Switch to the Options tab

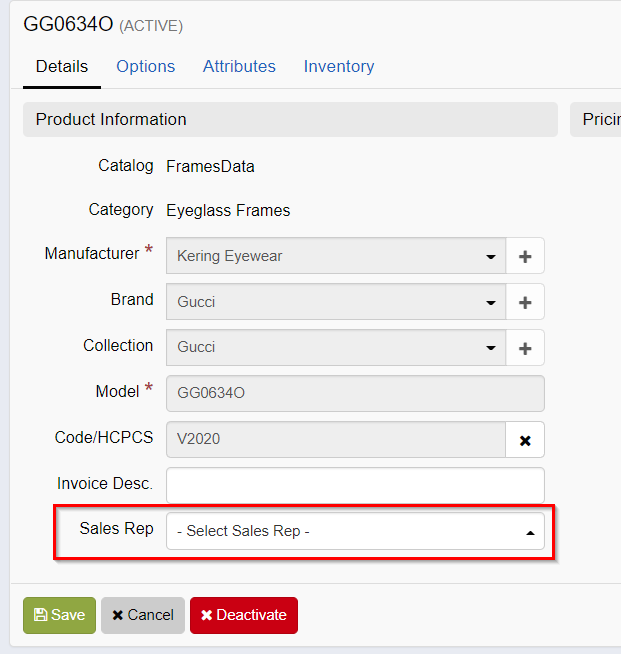point(145,67)
